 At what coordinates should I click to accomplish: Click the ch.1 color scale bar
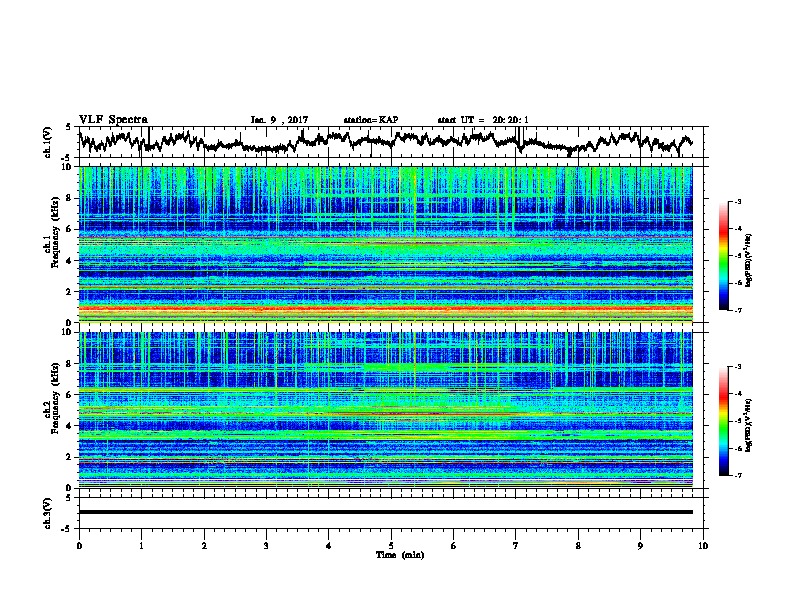tap(723, 256)
